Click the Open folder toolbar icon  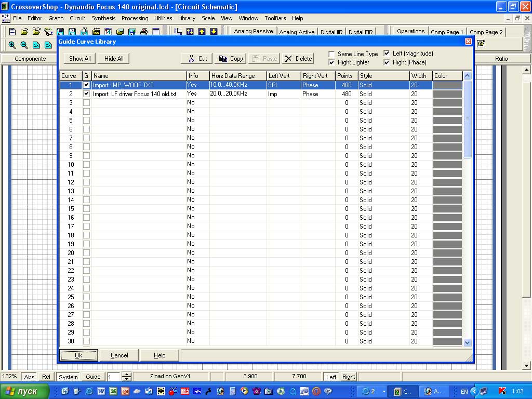tap(24, 32)
